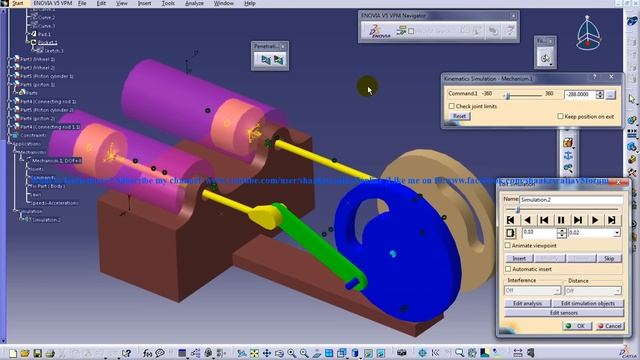Click OK in the Edit Simulation dialog
Image resolution: width=640 pixels, height=360 pixels.
tap(577, 326)
